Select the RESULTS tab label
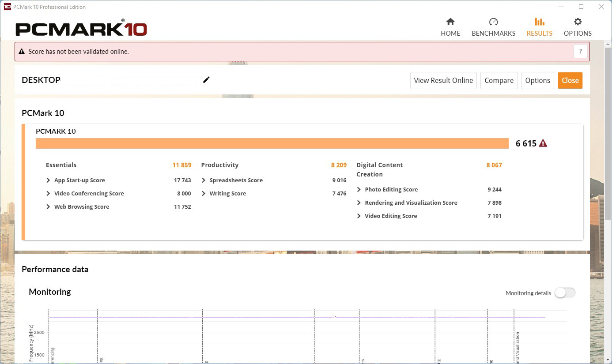The height and width of the screenshot is (364, 612). pos(540,33)
